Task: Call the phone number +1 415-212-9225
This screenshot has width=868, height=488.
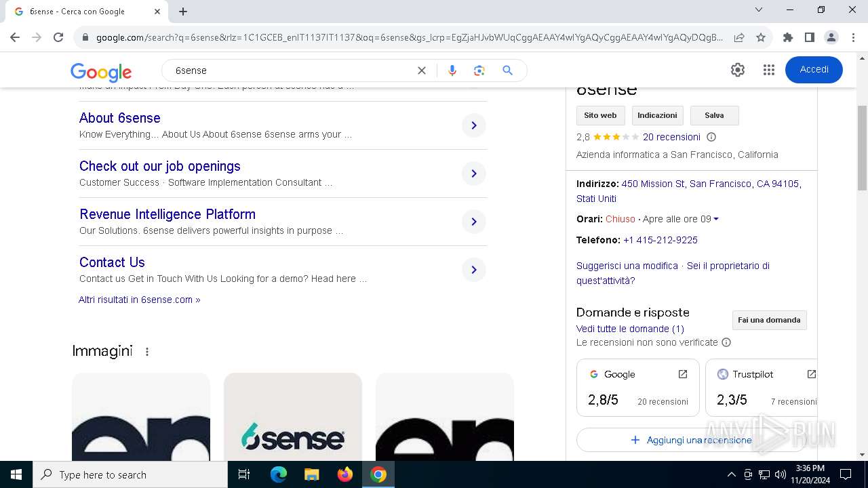Action: tap(660, 240)
